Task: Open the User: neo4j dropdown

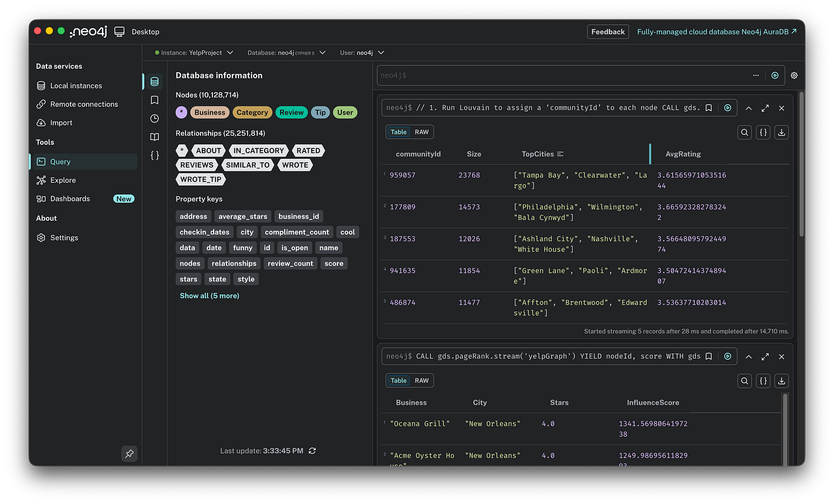Action: tap(362, 53)
